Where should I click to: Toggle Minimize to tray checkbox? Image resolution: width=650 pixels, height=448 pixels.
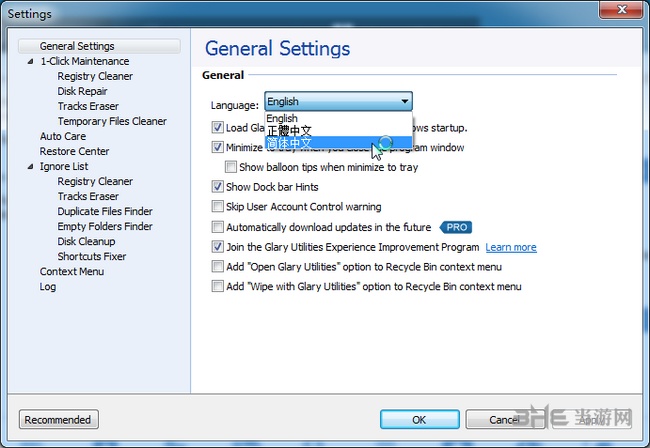point(218,147)
